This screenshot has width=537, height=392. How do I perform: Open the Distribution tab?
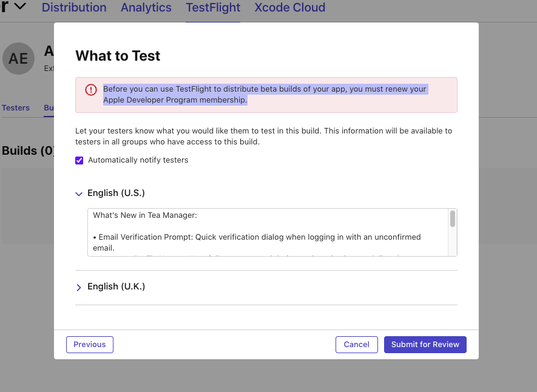(x=74, y=7)
